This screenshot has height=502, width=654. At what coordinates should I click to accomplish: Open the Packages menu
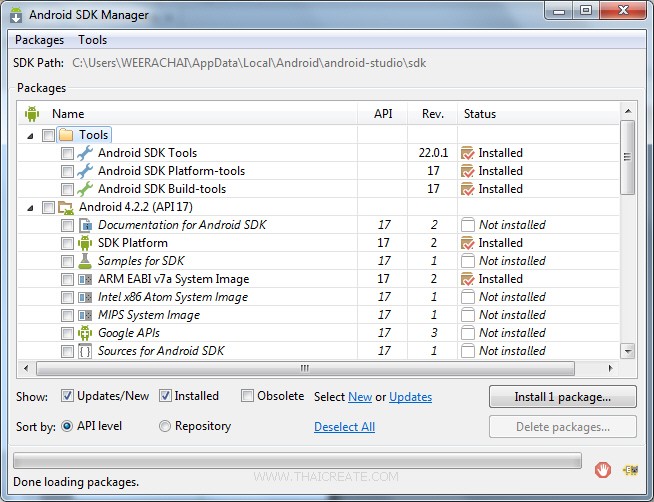tap(40, 40)
